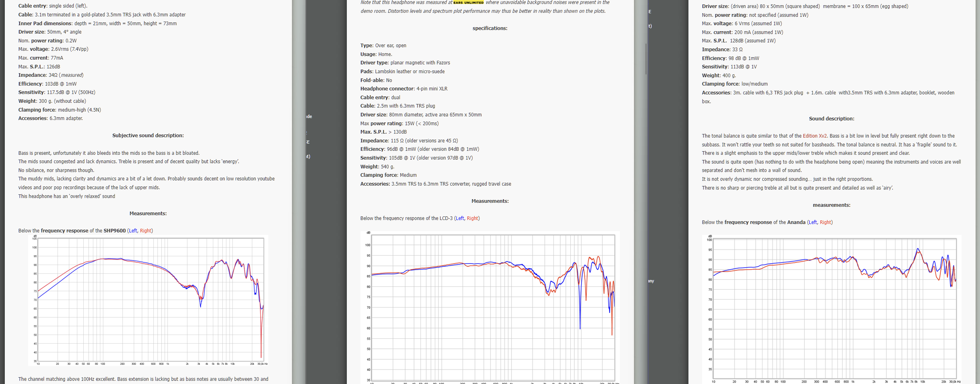Click 'Nom. power rating: 0.2W' line
This screenshot has height=384, width=980.
(47, 41)
